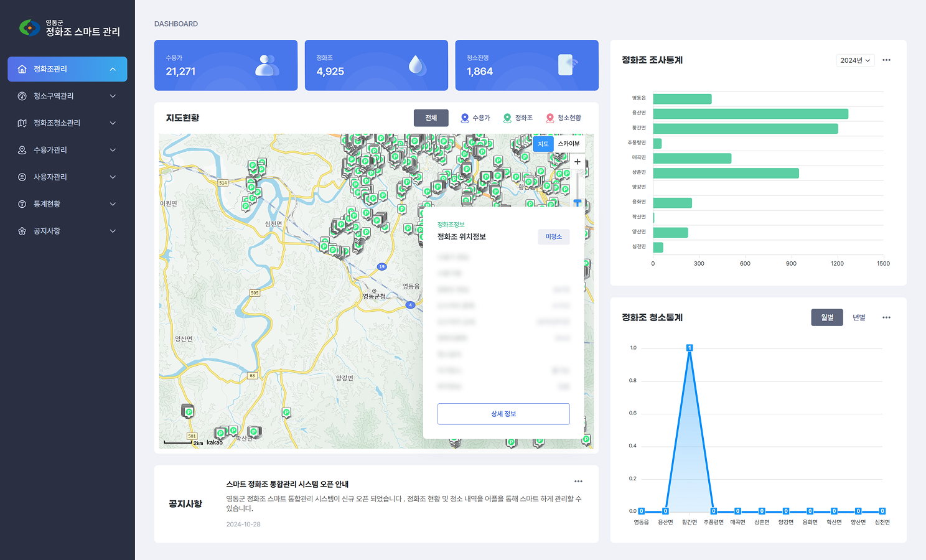Open the 공지사항 card more options icon
Viewport: 926px width, 560px height.
(578, 482)
